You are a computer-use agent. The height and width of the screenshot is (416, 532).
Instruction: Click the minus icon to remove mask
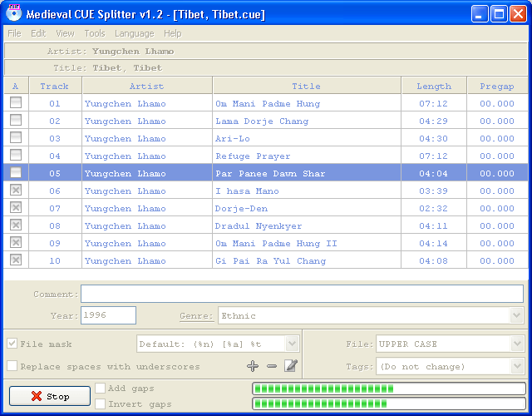pyautogui.click(x=272, y=366)
